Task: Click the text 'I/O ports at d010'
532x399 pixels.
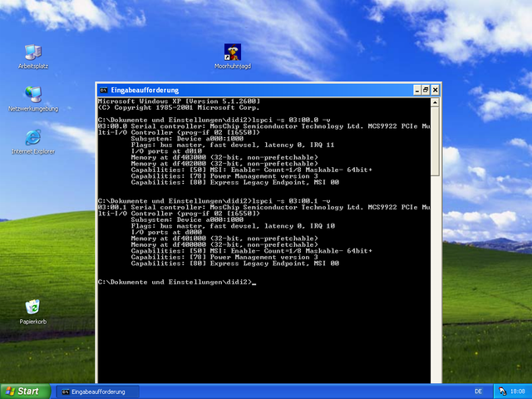Action: 166,151
